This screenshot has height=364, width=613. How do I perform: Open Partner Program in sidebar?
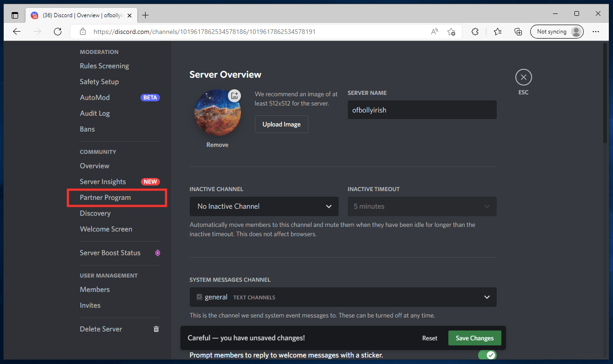click(x=106, y=198)
